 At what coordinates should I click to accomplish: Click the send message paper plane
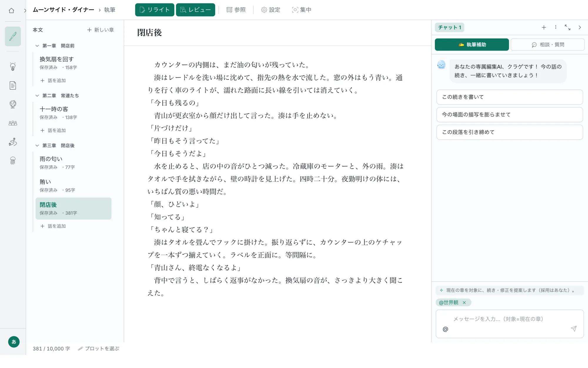pyautogui.click(x=574, y=329)
